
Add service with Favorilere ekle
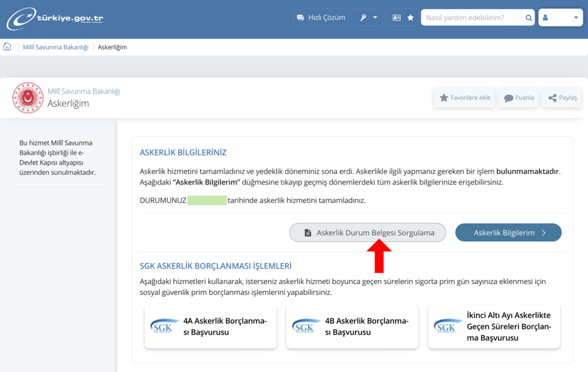[464, 98]
